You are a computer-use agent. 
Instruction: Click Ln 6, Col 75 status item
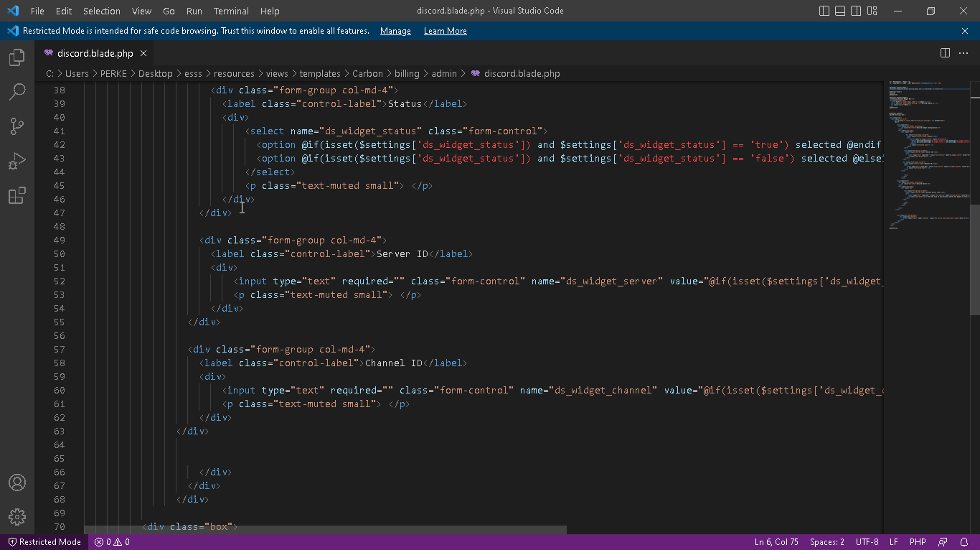pos(776,542)
